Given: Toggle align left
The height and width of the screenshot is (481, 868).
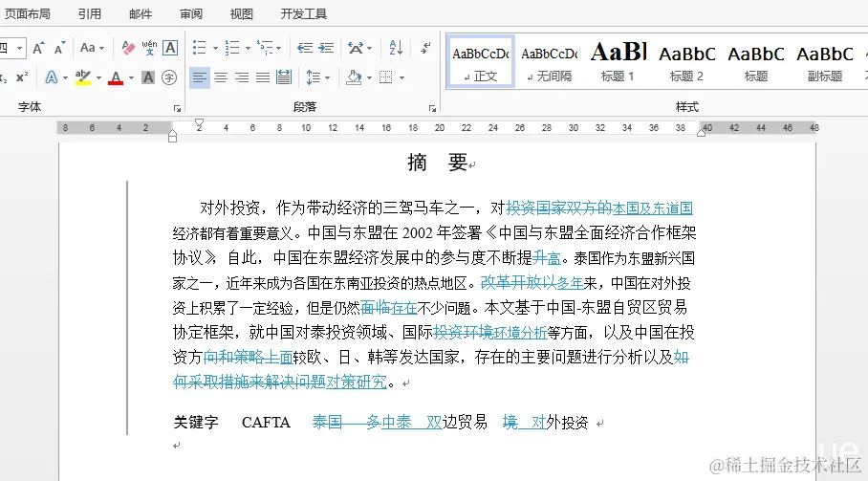Looking at the screenshot, I should click(199, 77).
